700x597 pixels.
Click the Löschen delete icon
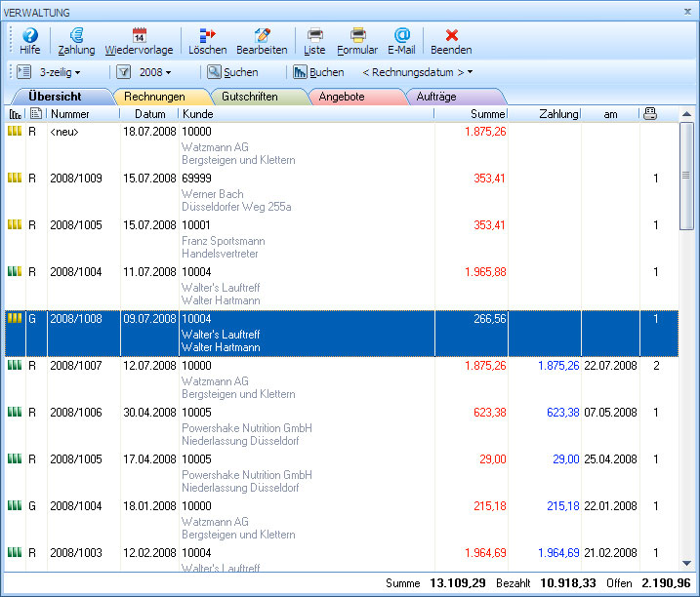coord(208,35)
